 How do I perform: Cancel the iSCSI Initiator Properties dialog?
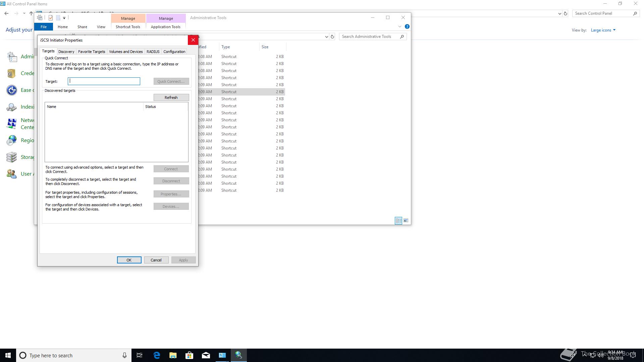point(156,260)
